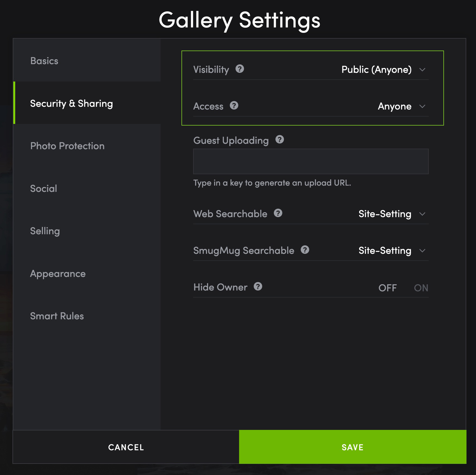Image resolution: width=476 pixels, height=475 pixels.
Task: Open the Selling settings tab
Action: 87,231
